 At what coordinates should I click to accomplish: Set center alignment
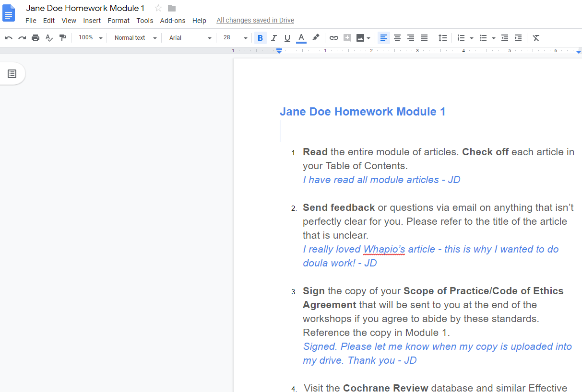coord(397,38)
